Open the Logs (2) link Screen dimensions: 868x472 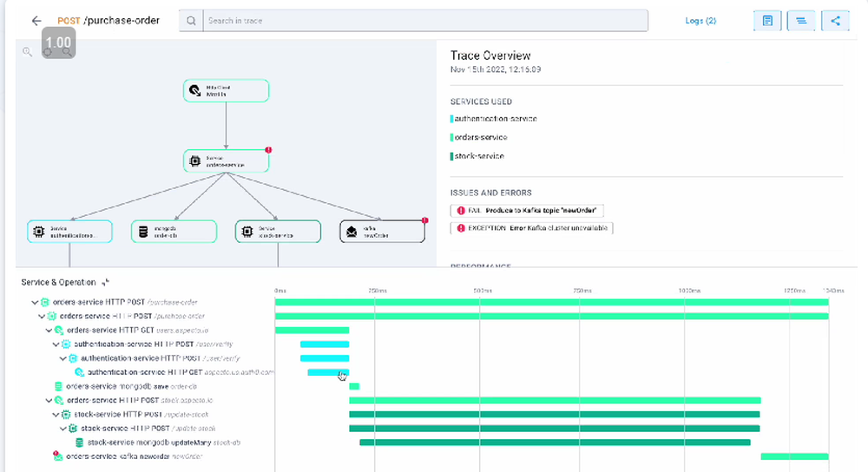[700, 21]
